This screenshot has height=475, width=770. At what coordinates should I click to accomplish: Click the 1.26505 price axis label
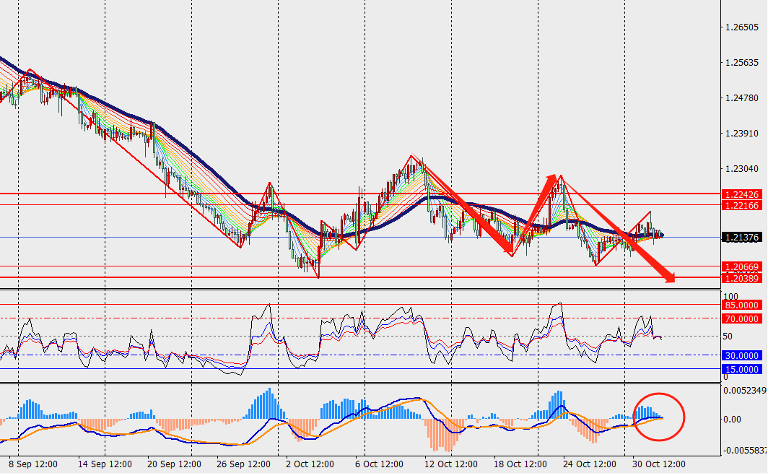pyautogui.click(x=742, y=28)
